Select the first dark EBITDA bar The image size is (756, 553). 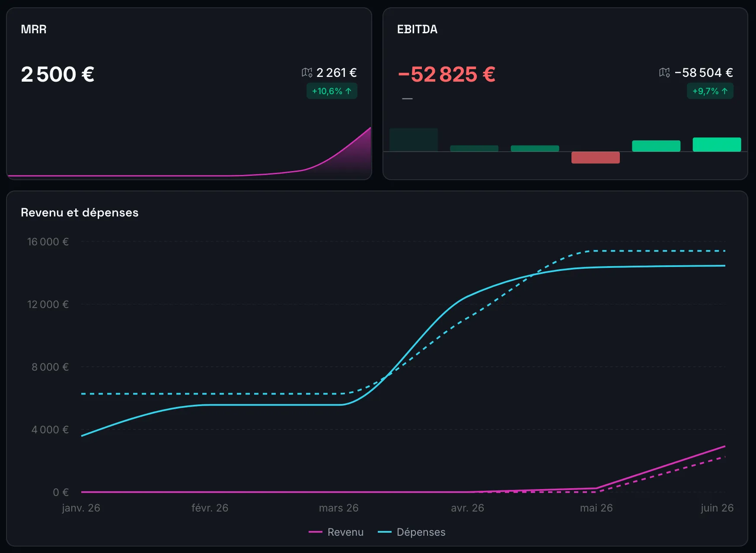[414, 140]
